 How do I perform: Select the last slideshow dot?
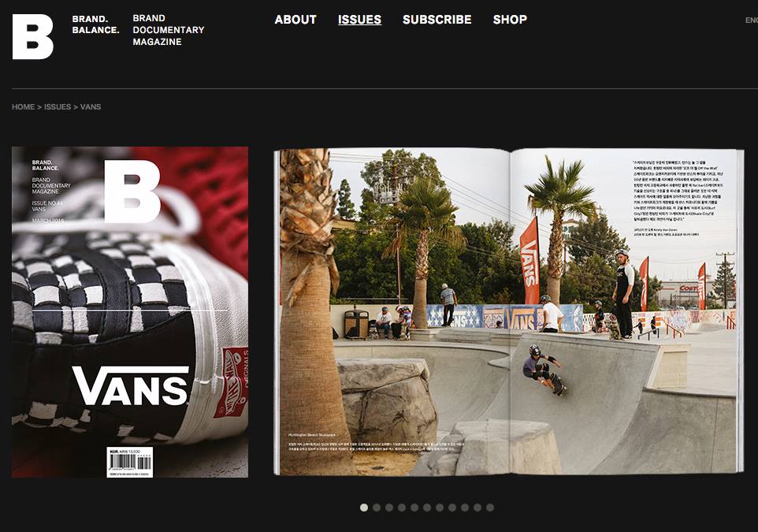489,508
